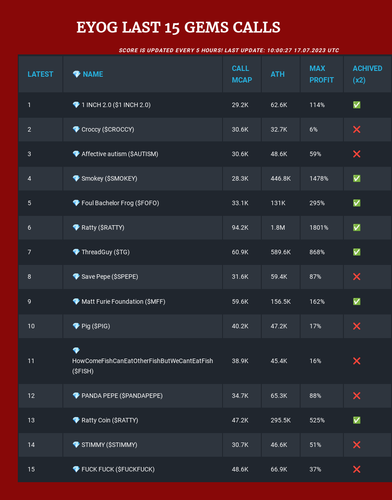
Task: Click the HowComeFishCanEatOtherFishButWeCantEatFish name
Action: [143, 361]
